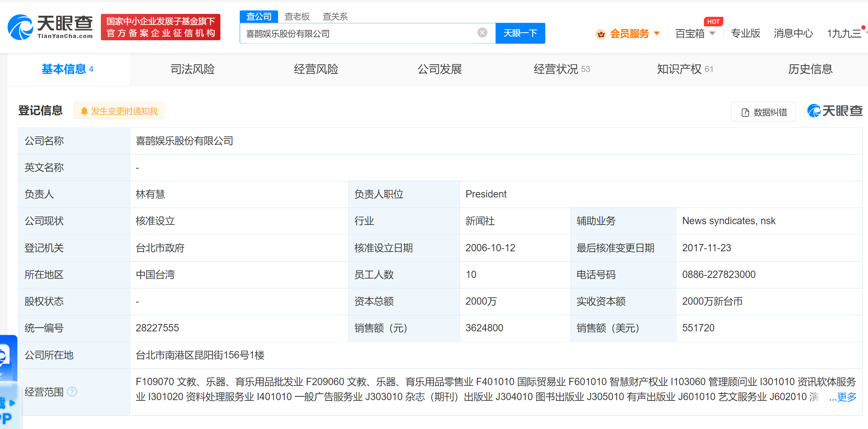This screenshot has width=868, height=429.
Task: Click the HOT badge above 百宝箱
Action: [x=713, y=22]
